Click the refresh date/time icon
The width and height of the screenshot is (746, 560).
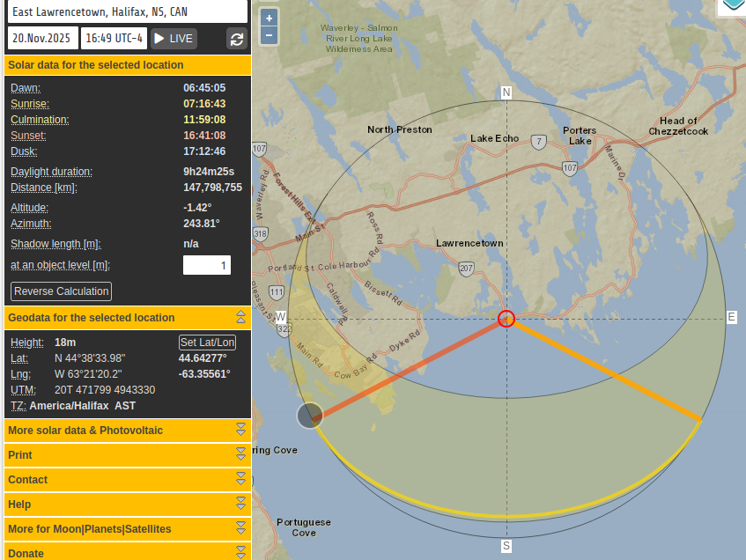pos(236,39)
